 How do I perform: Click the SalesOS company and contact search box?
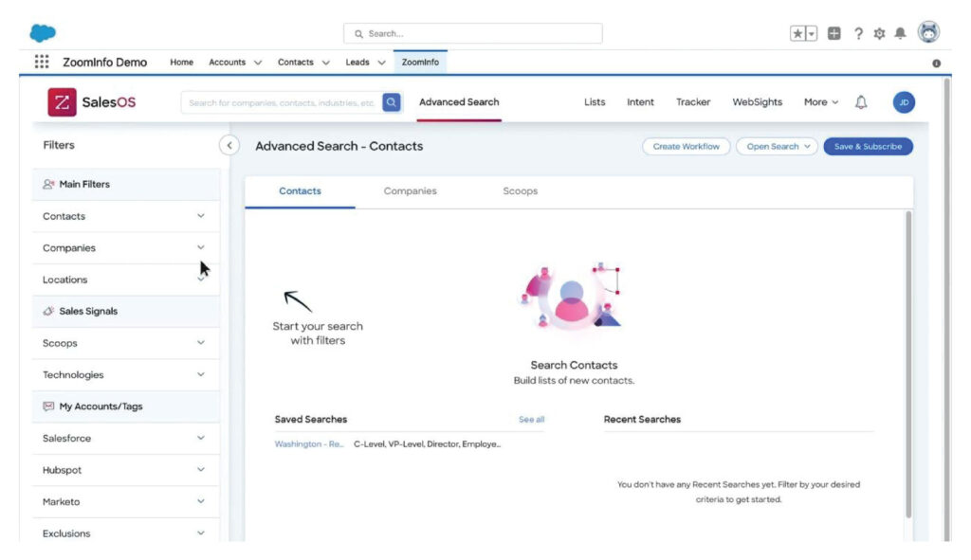tap(283, 102)
